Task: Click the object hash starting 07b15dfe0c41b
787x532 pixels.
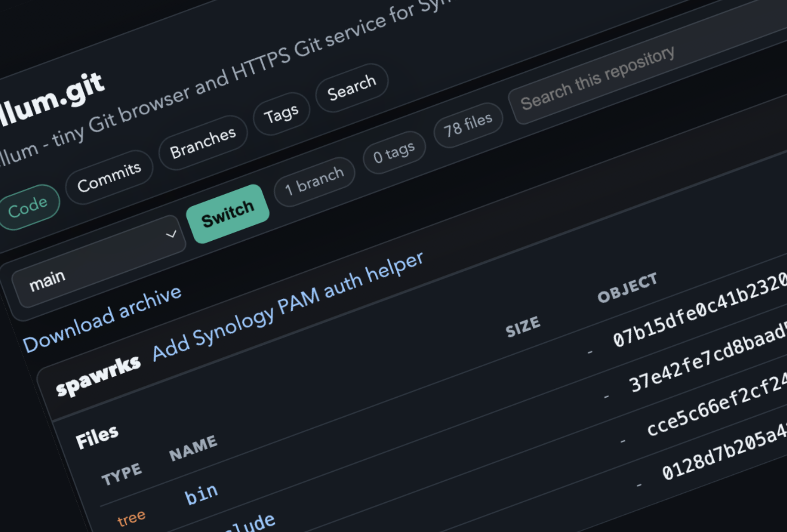Action: [x=700, y=310]
